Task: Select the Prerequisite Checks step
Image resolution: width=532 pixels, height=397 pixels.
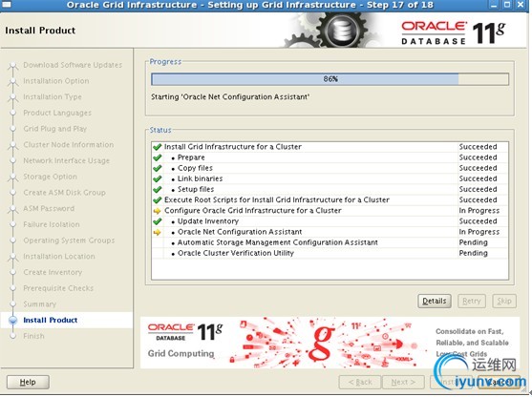Action: coord(58,288)
